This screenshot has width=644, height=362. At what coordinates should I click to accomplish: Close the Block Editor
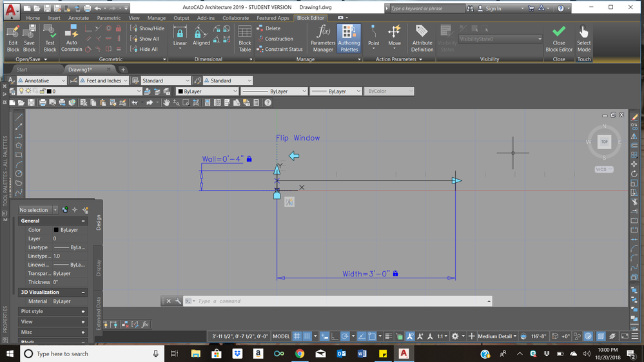(558, 39)
